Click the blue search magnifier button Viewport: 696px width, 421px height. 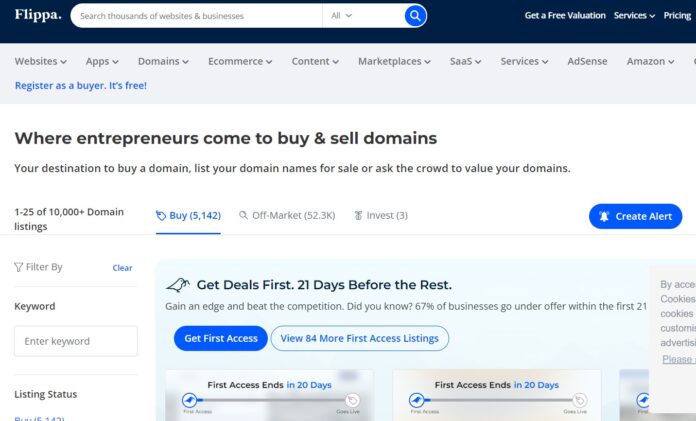[415, 16]
